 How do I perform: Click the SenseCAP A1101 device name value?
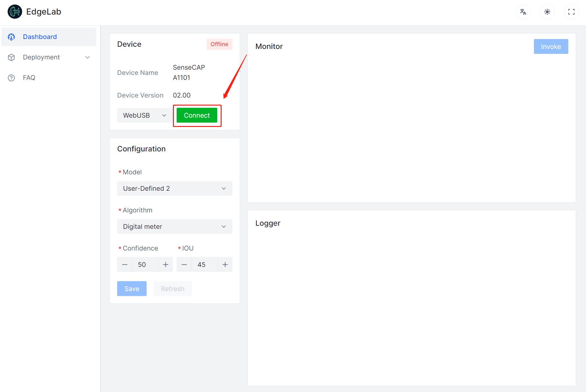(x=189, y=72)
